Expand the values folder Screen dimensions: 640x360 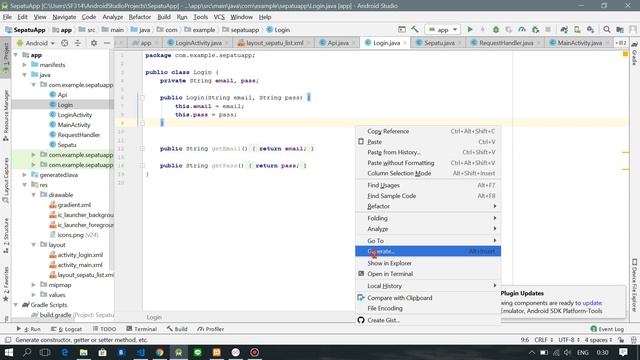(x=34, y=295)
